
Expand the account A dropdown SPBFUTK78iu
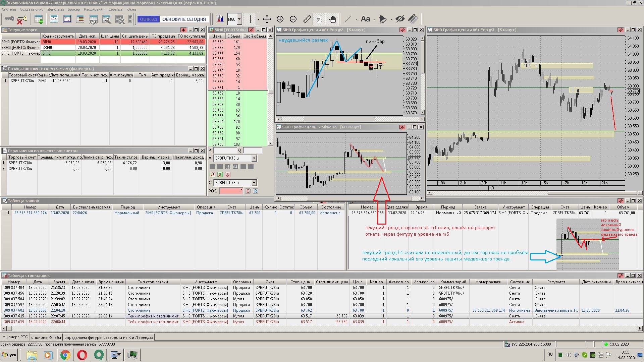tap(254, 158)
